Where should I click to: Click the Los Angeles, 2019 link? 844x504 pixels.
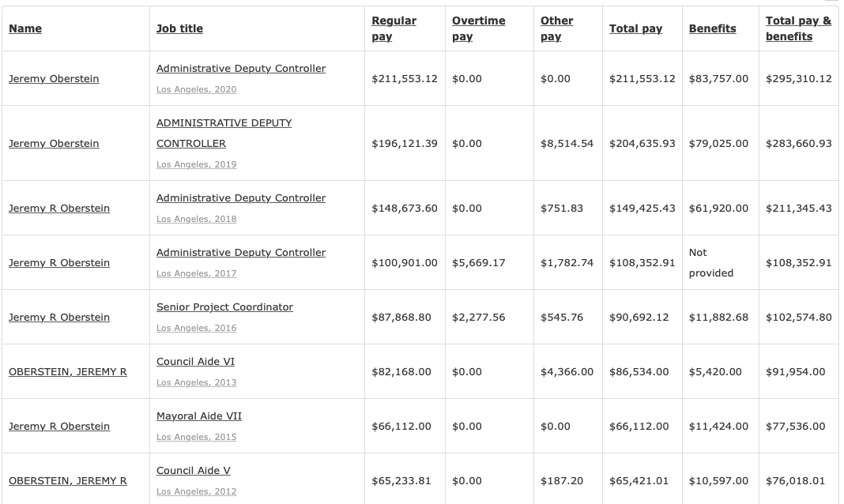click(196, 164)
